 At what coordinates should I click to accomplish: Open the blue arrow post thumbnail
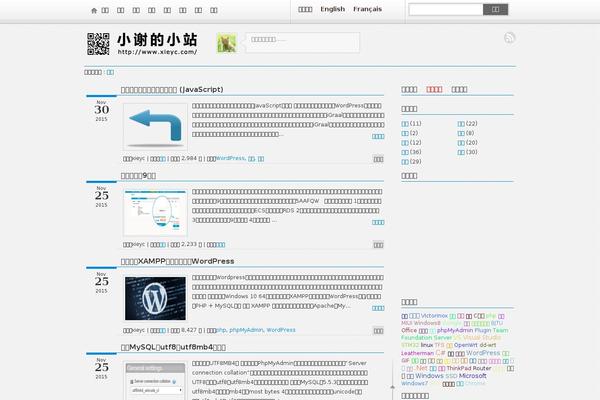[x=155, y=127]
